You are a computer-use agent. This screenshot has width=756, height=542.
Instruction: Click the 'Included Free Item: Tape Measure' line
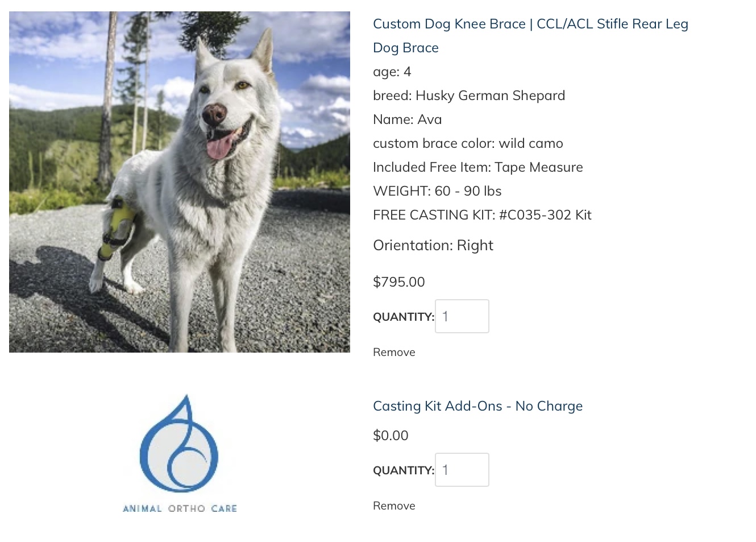coord(477,167)
